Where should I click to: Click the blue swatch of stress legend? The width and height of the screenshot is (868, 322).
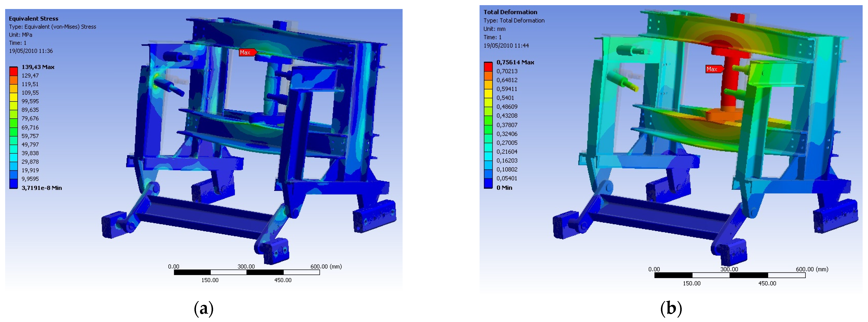14,184
